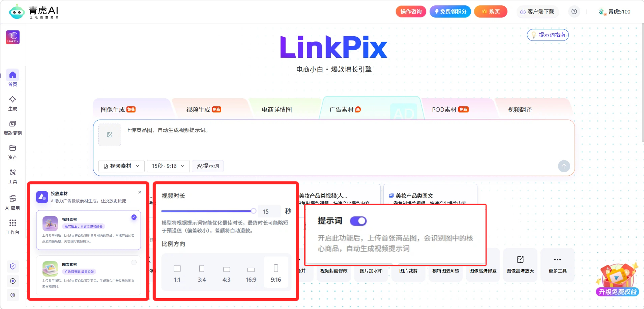Select 视频素材 option checkmark
The image size is (644, 309).
click(134, 217)
